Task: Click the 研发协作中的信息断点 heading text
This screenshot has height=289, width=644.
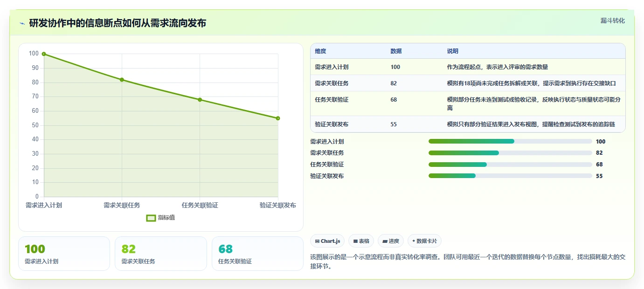Action: tap(118, 23)
